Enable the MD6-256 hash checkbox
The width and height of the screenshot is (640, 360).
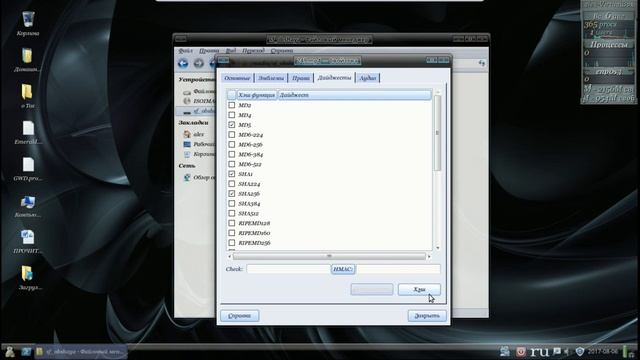click(x=231, y=144)
